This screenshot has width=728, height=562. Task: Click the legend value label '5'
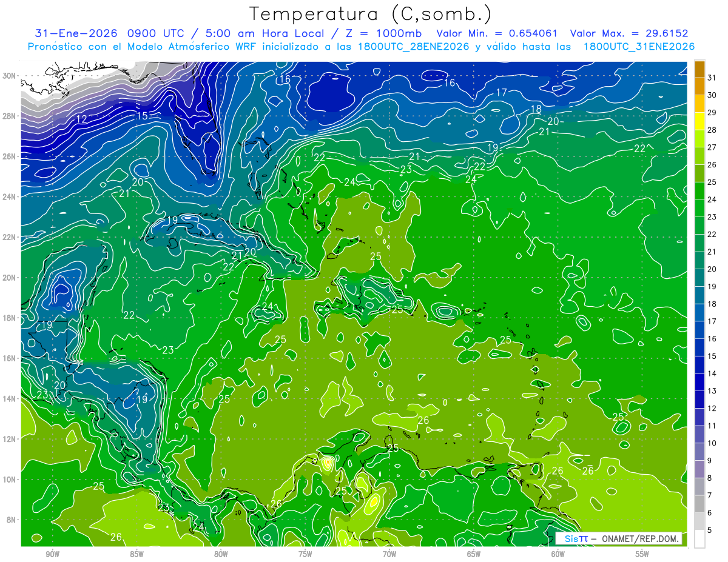(x=709, y=530)
